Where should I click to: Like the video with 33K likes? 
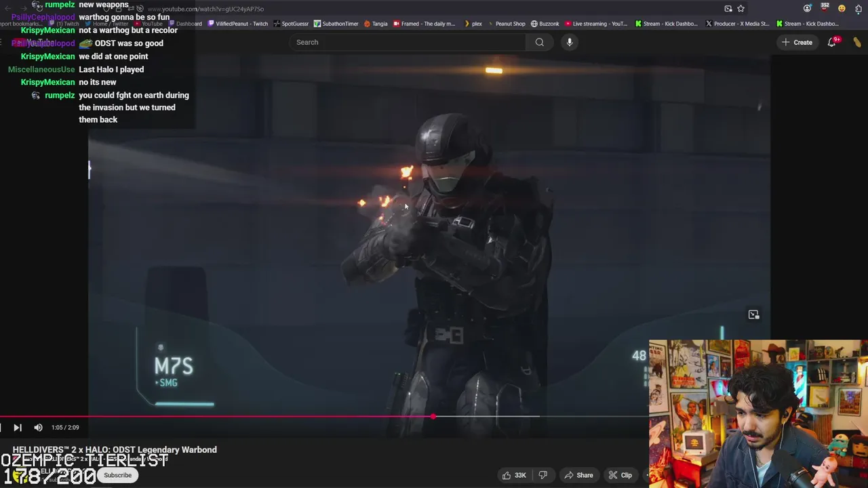[513, 475]
